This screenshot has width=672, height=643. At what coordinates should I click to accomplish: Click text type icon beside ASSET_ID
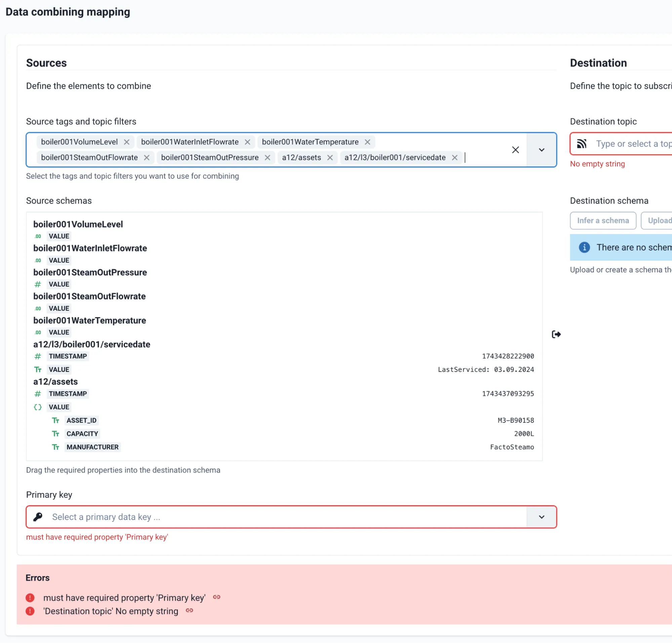[55, 421]
